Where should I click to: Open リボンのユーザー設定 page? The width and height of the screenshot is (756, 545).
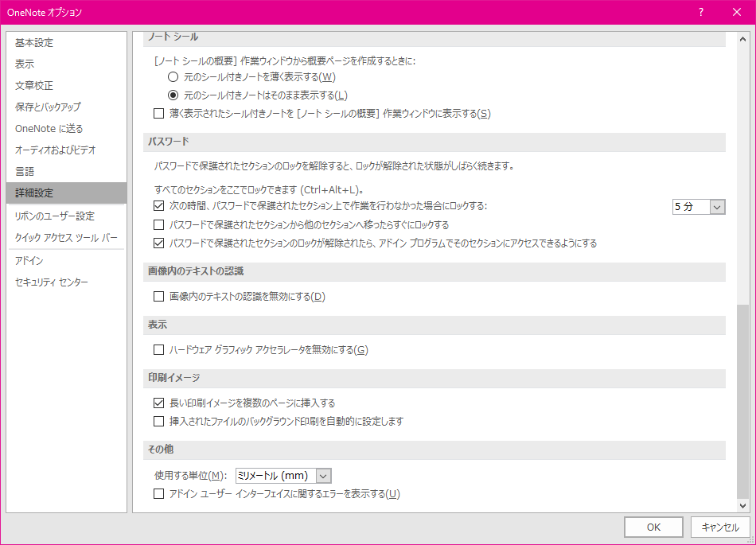pos(67,216)
